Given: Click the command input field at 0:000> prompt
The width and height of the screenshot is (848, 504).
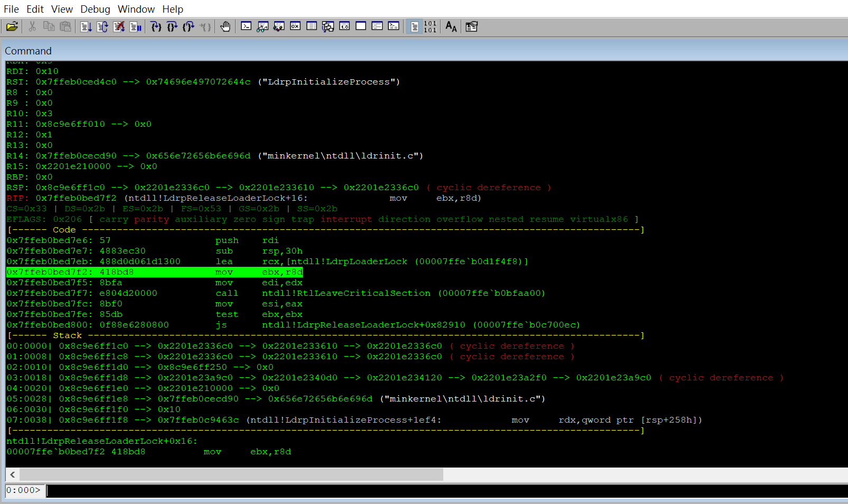Looking at the screenshot, I should (x=447, y=491).
